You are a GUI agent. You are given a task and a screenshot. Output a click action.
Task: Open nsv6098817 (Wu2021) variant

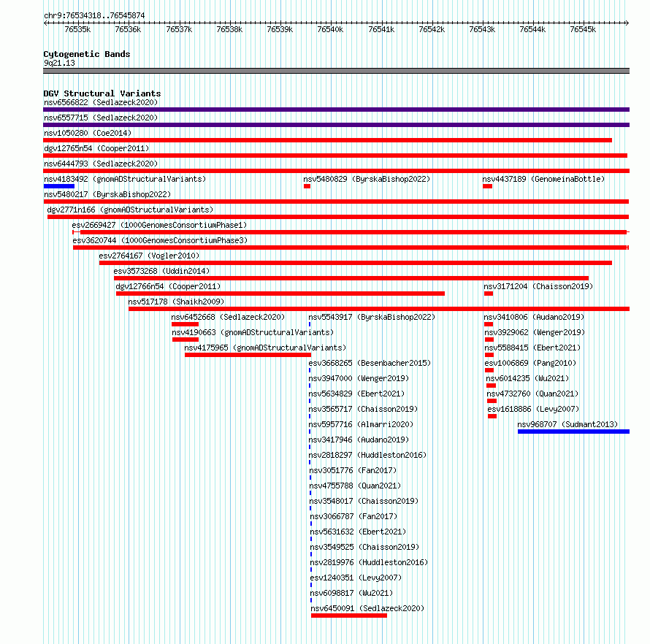point(351,593)
